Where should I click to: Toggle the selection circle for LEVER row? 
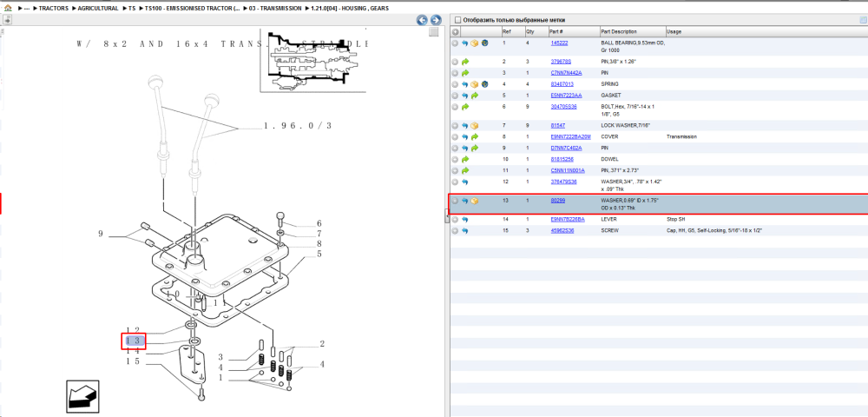click(455, 219)
